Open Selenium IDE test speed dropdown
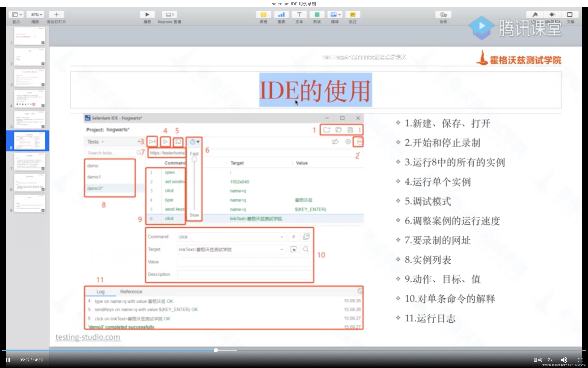The image size is (588, 368). (x=194, y=142)
